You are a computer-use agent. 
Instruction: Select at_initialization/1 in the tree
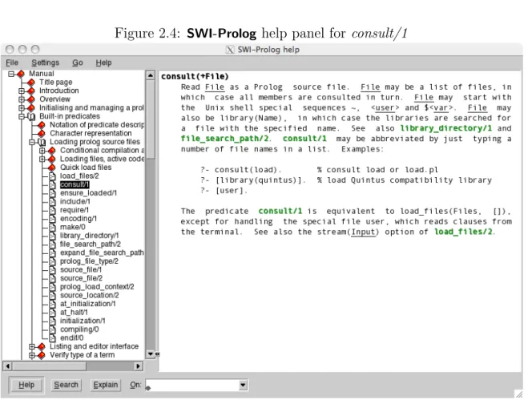pos(88,304)
